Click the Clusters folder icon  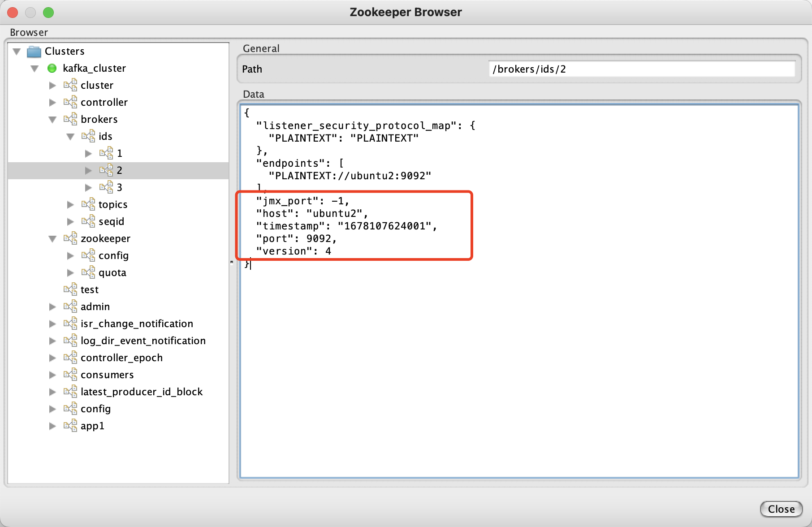(34, 52)
